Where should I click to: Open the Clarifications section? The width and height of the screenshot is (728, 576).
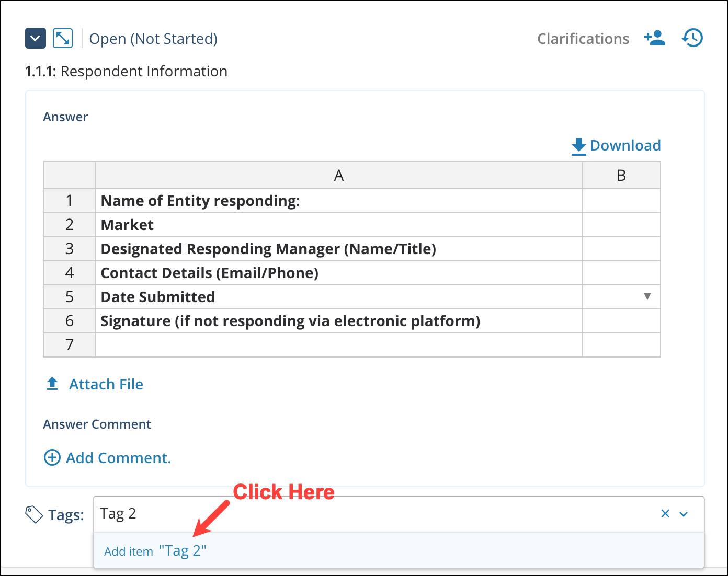(583, 38)
